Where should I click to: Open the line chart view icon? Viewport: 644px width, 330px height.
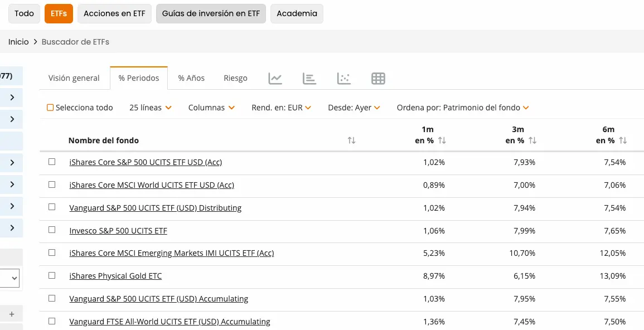pos(275,79)
